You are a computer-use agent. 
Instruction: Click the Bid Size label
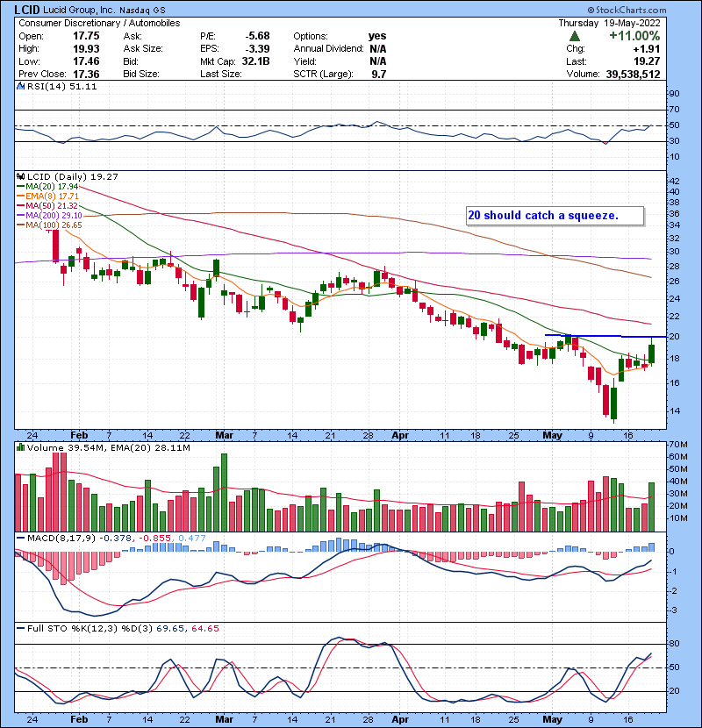(141, 74)
